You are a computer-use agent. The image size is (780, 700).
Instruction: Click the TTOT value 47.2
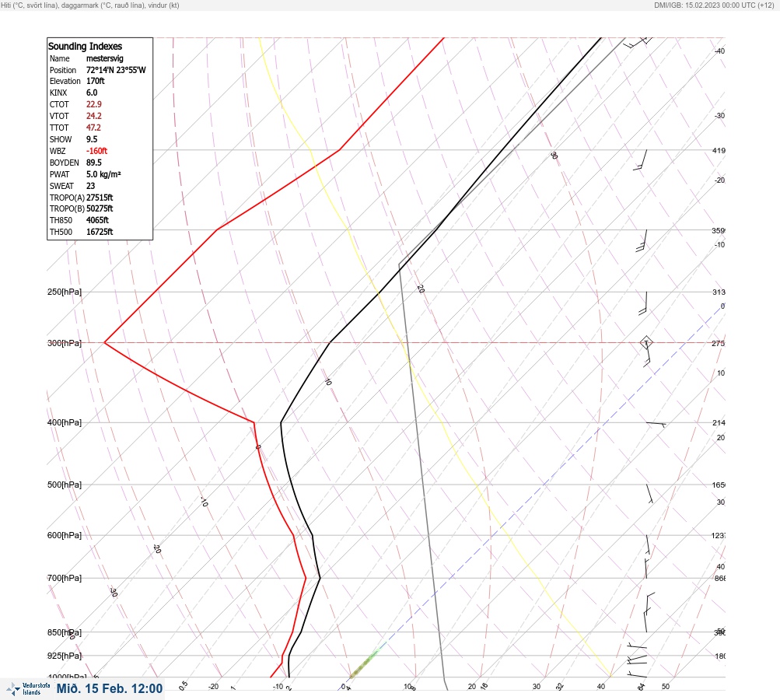(93, 128)
